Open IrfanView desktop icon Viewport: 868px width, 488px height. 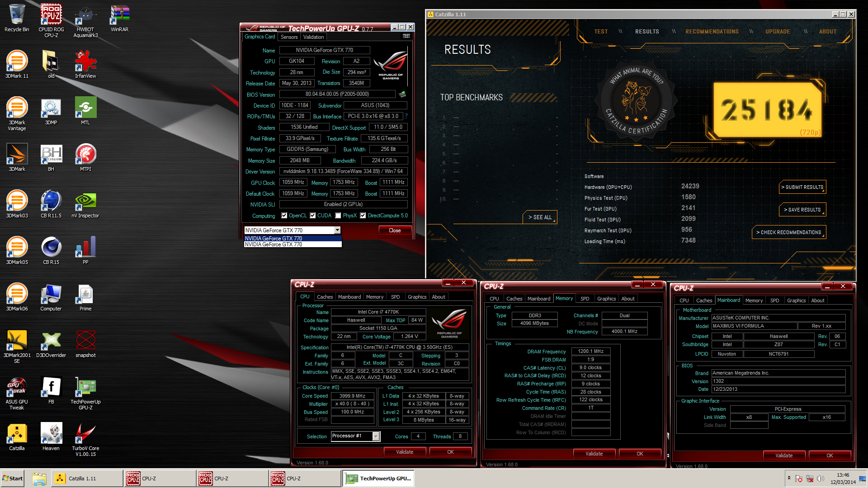[x=85, y=65]
